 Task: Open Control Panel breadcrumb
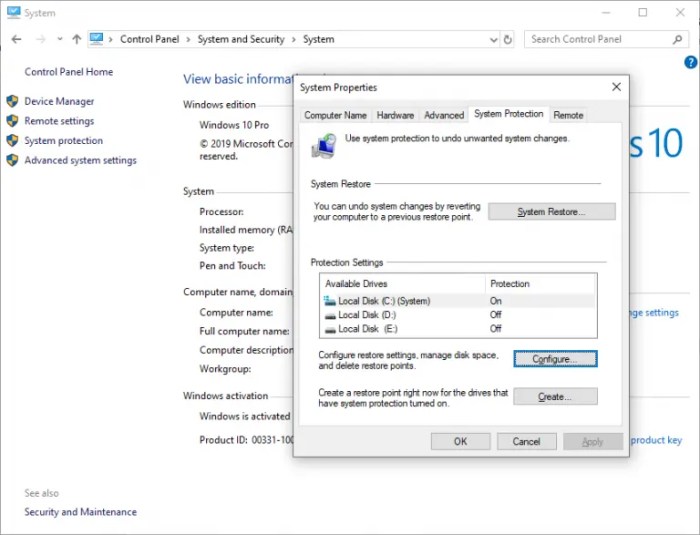coord(150,39)
